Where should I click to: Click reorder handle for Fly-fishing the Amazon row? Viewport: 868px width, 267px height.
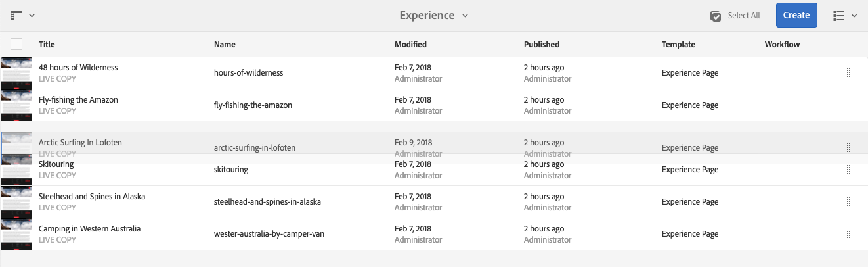[x=848, y=105]
